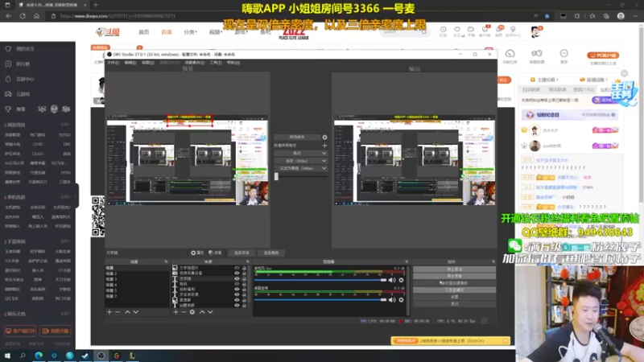This screenshot has height=362, width=644.
Task: Pop out the sources dock panel
Action: coord(248,261)
